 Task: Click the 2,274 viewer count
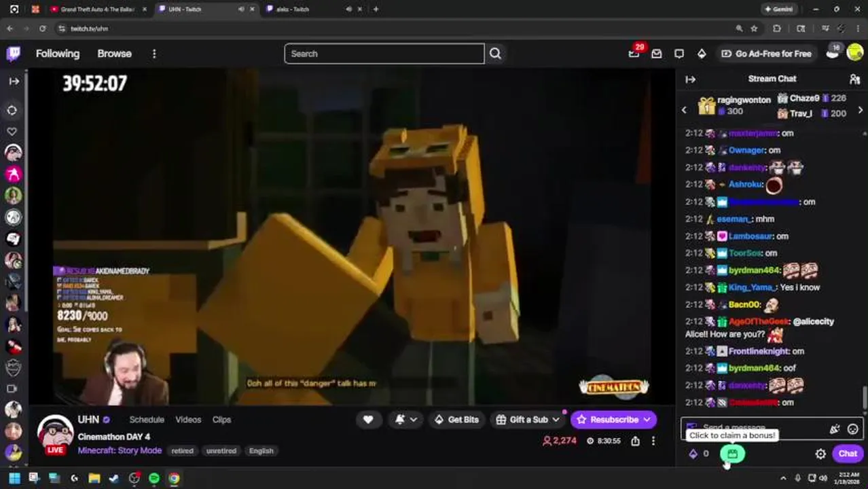pyautogui.click(x=560, y=441)
